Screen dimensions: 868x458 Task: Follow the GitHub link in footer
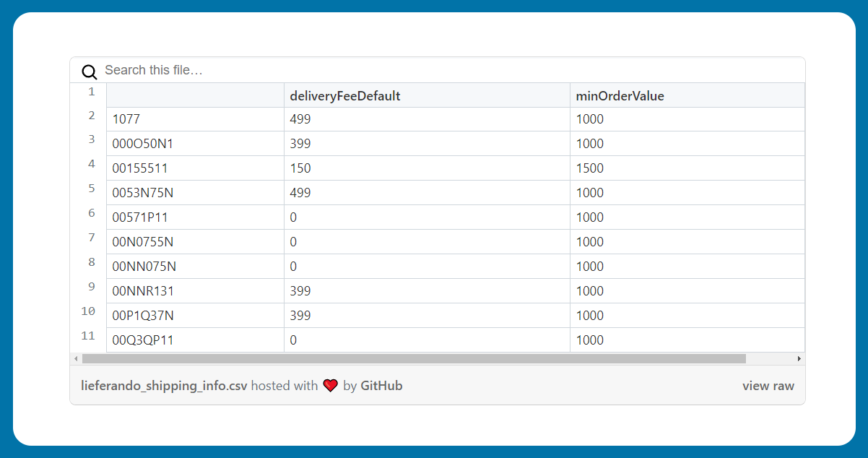381,386
